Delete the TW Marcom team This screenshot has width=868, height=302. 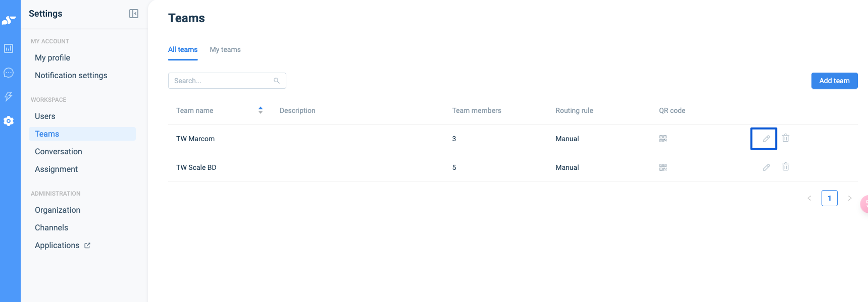786,138
